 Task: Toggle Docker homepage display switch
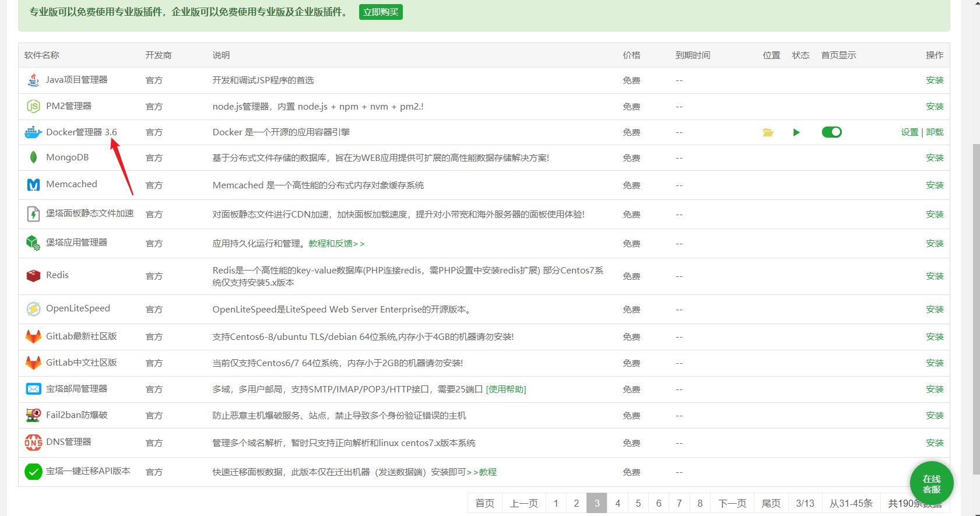832,132
